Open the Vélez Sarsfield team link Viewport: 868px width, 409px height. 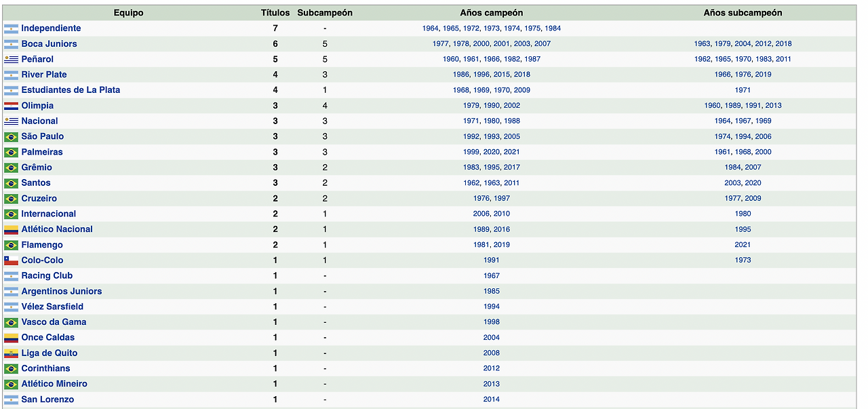coord(52,307)
